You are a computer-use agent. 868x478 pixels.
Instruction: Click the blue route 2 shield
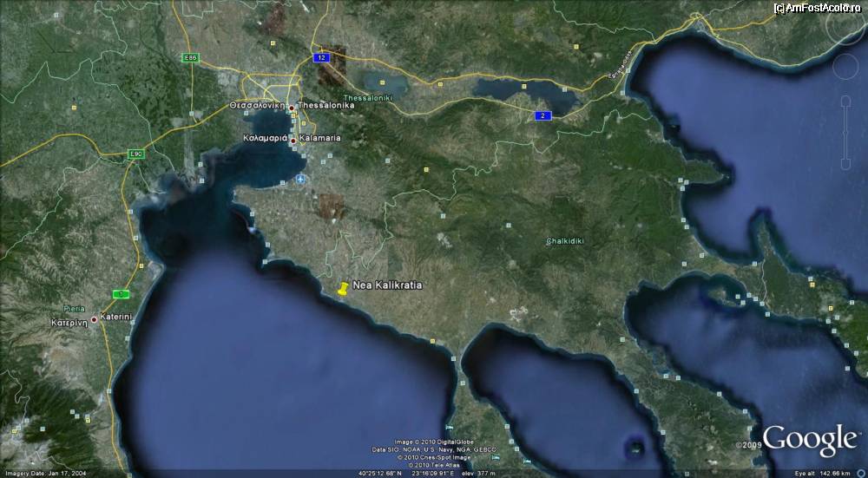(542, 115)
